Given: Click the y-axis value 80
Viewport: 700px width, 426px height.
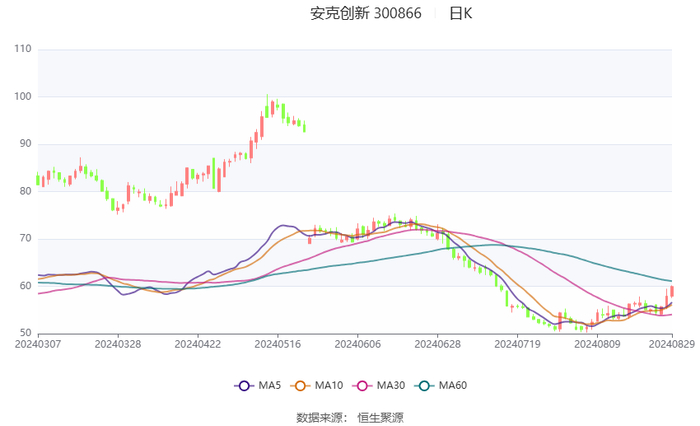Looking at the screenshot, I should (25, 191).
